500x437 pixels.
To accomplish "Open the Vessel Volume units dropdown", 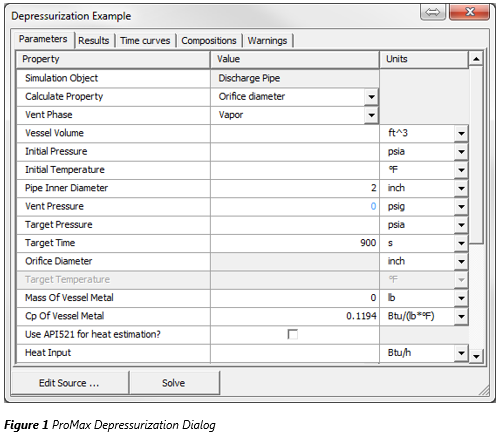I will pos(461,134).
